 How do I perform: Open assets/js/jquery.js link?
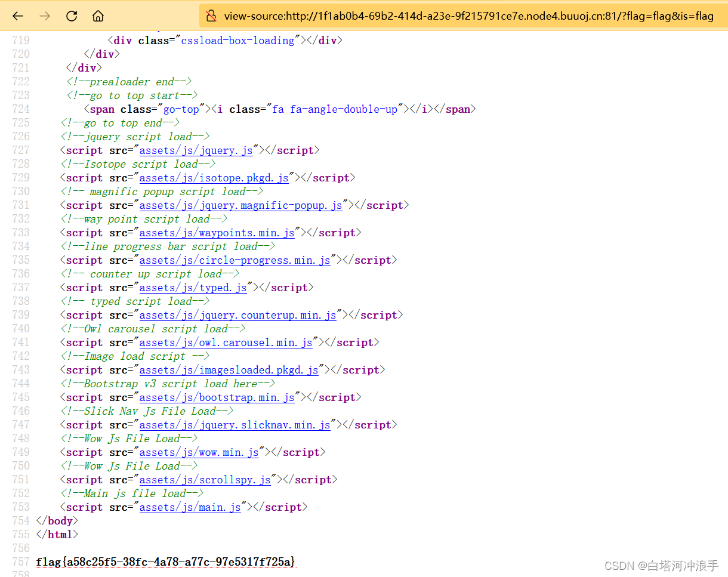click(x=196, y=150)
